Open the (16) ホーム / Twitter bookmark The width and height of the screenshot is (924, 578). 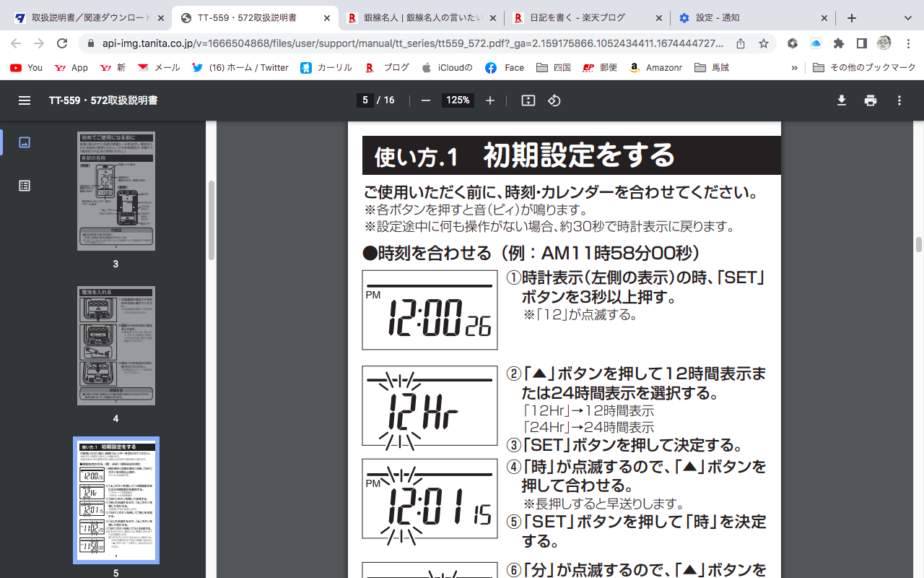click(x=240, y=68)
